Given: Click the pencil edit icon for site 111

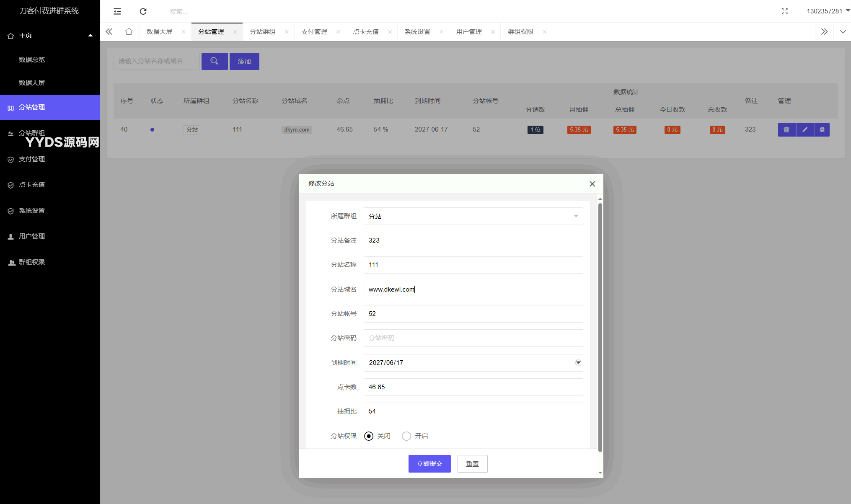Looking at the screenshot, I should 804,129.
